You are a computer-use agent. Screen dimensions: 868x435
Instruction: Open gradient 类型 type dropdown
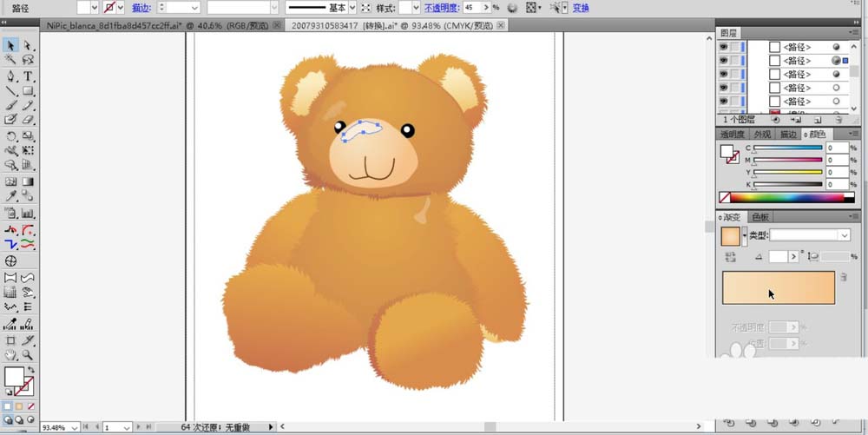tap(844, 235)
